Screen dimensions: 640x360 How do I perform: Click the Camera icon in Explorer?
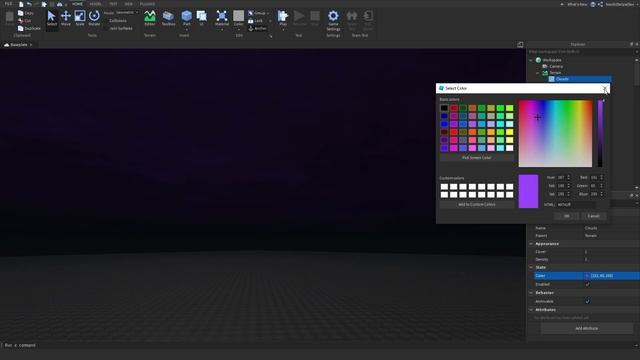(x=545, y=66)
